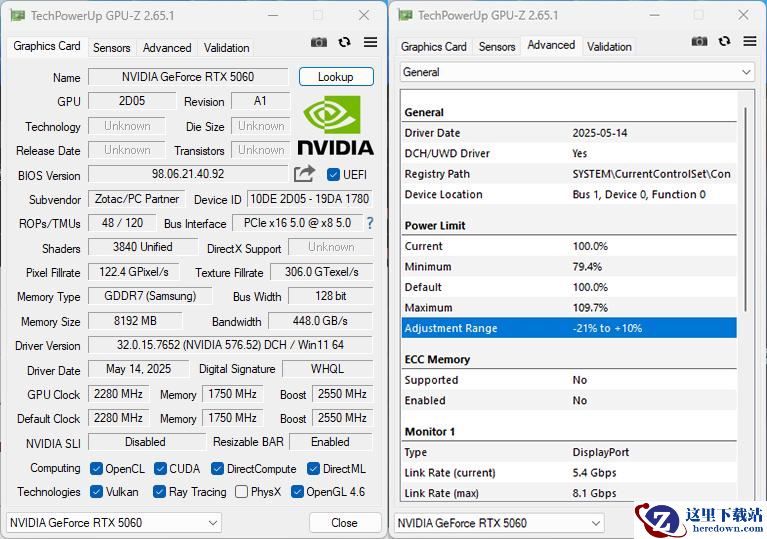Open the hamburger menu in left window
The width and height of the screenshot is (767, 539).
pos(370,43)
